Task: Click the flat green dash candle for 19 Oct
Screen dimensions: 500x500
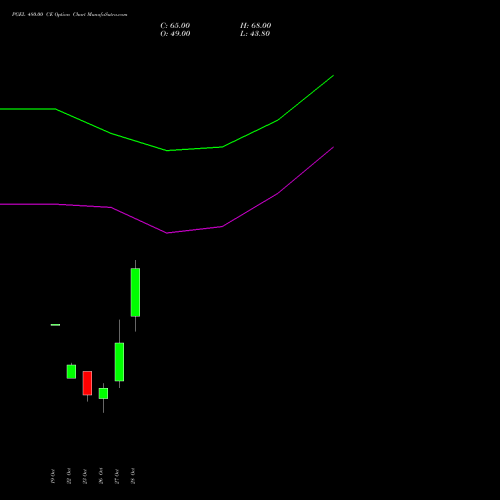Action: (x=55, y=325)
